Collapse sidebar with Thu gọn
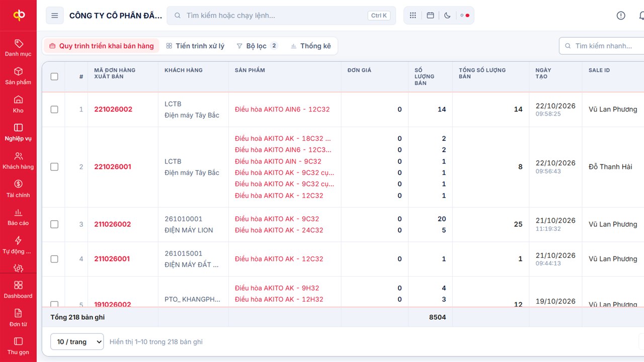The height and width of the screenshot is (362, 644). pos(18,346)
